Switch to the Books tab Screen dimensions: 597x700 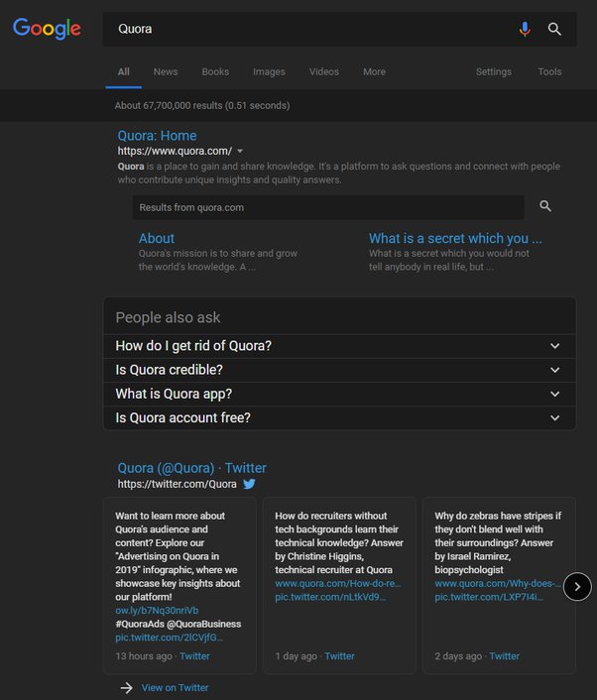click(x=215, y=71)
